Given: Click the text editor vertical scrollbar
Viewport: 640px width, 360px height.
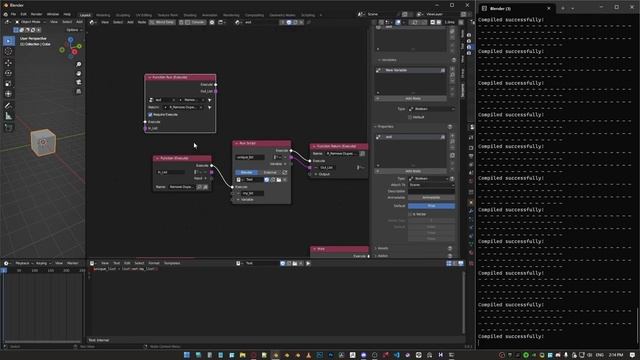Looking at the screenshot, I should [x=463, y=302].
